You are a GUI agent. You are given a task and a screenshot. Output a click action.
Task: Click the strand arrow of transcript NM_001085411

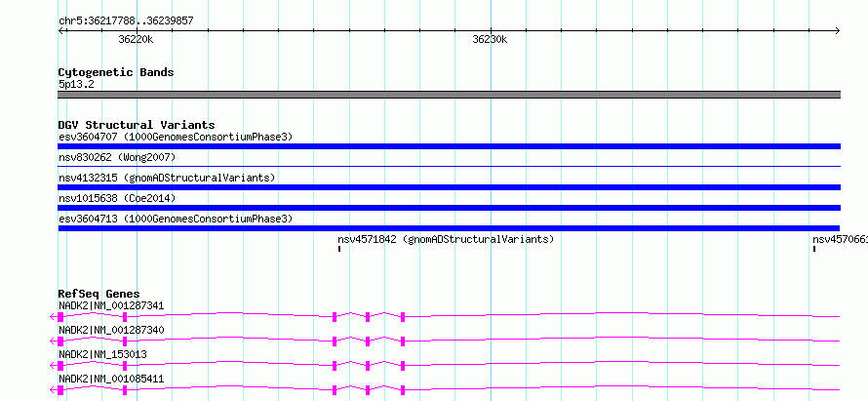(x=53, y=390)
